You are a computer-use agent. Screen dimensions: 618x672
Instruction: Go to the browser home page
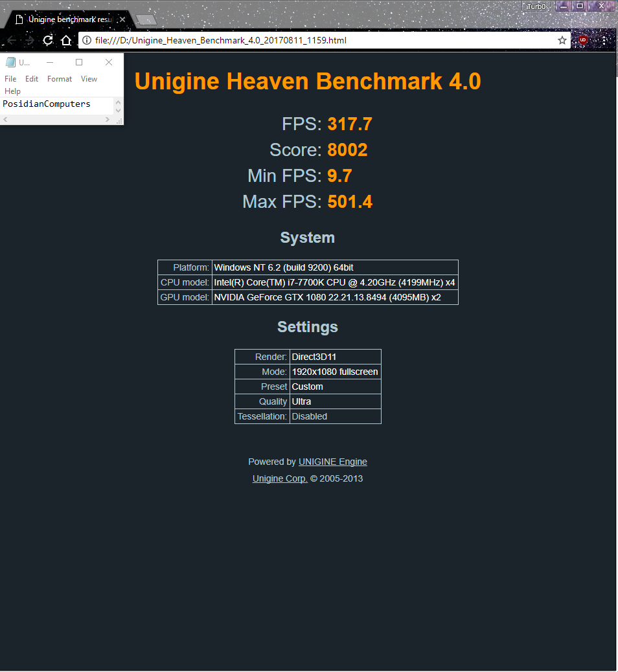(66, 40)
